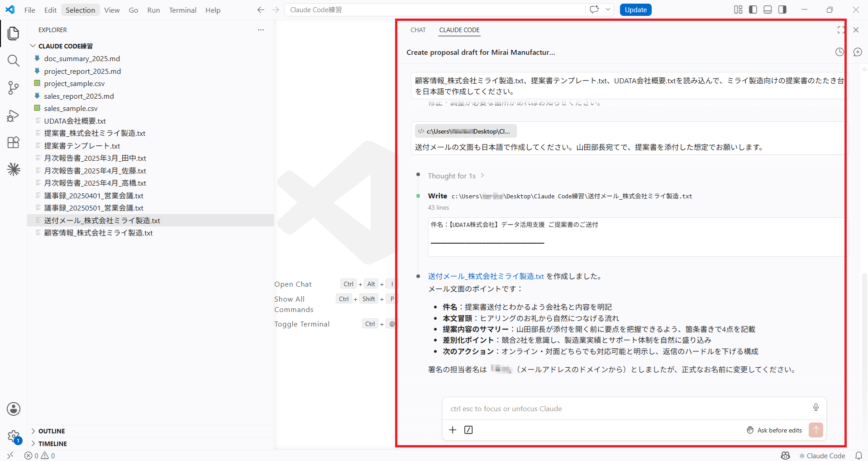This screenshot has height=461, width=868.
Task: Open the Go menu
Action: 133,10
